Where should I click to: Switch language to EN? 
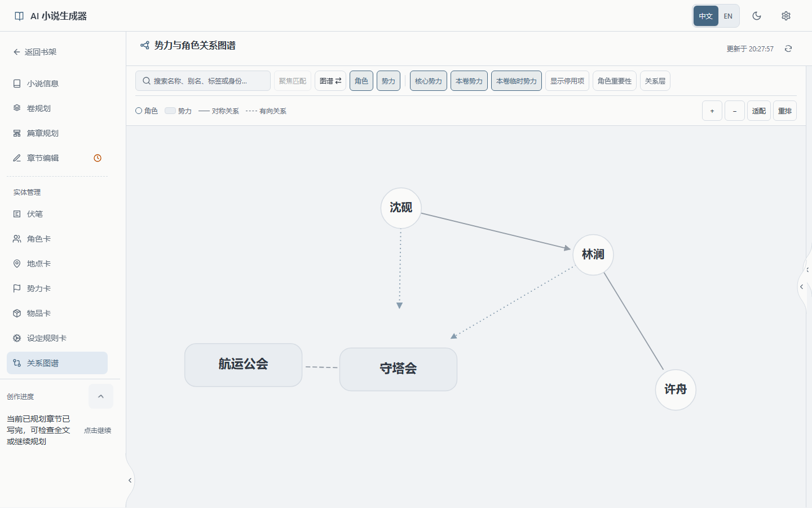(728, 16)
